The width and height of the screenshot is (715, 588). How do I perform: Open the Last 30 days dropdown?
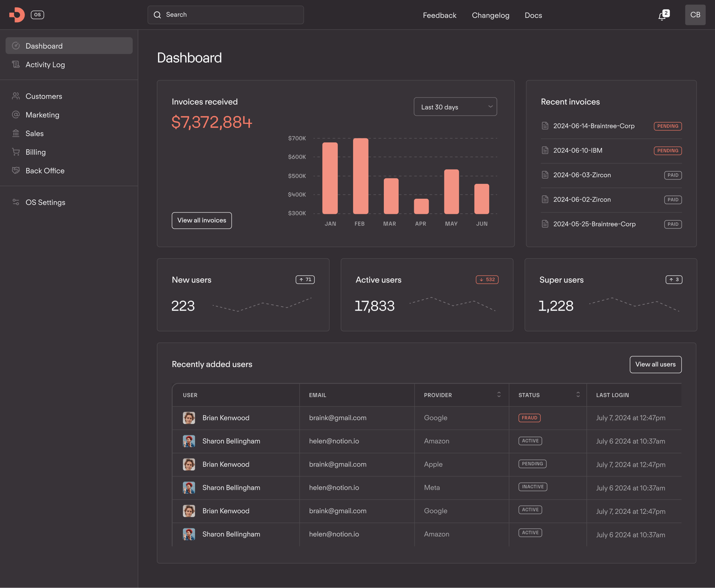[x=455, y=107]
